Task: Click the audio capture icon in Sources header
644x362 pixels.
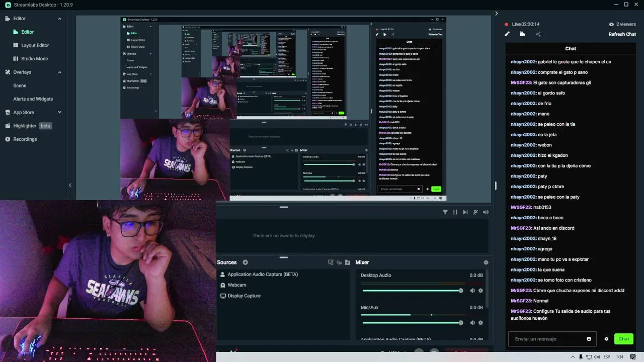Action: (x=339, y=262)
